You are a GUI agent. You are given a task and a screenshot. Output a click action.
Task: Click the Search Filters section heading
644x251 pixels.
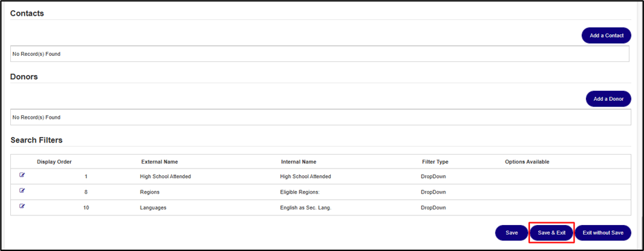click(37, 140)
